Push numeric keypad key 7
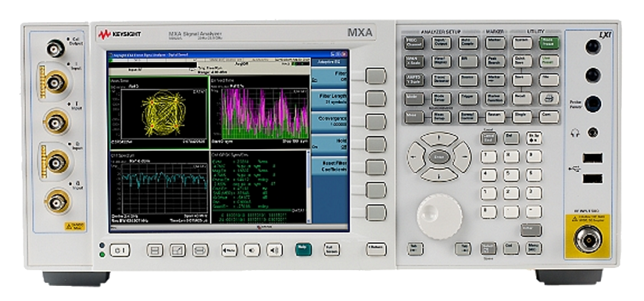Screen dimensions: 644x301 click(489, 157)
